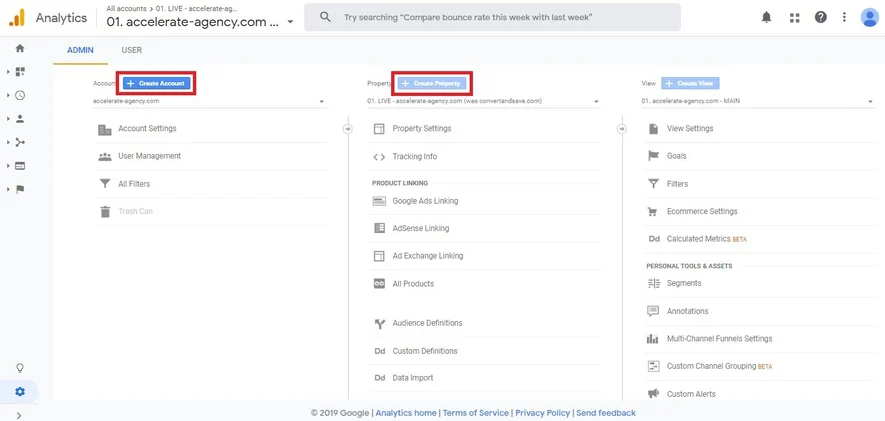Open notifications bell icon
Image resolution: width=885 pixels, height=421 pixels.
pos(766,17)
